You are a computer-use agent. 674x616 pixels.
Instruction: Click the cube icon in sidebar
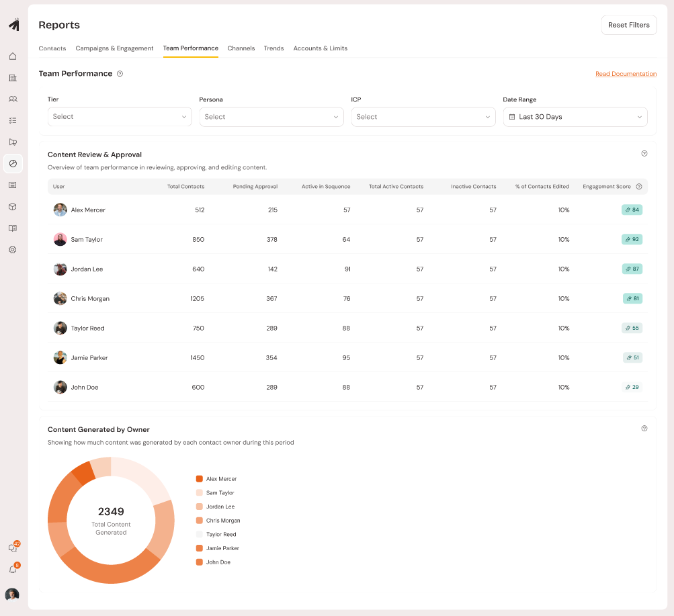[13, 207]
